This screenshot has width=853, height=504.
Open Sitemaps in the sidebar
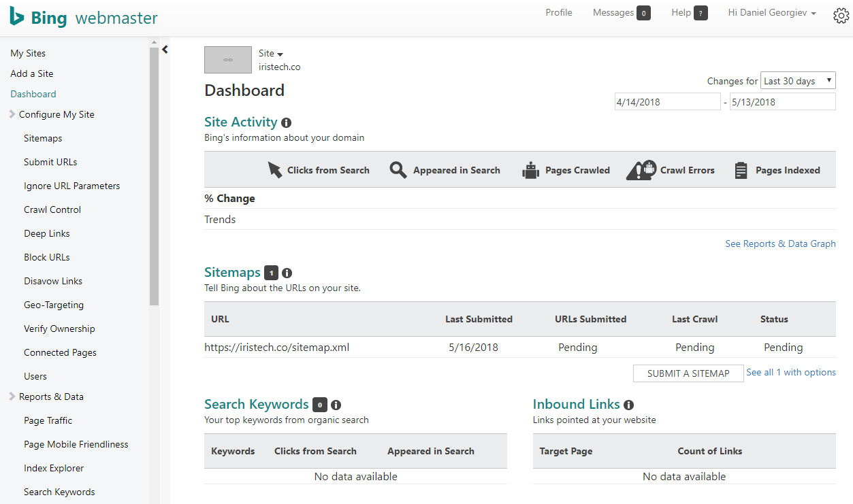click(43, 138)
